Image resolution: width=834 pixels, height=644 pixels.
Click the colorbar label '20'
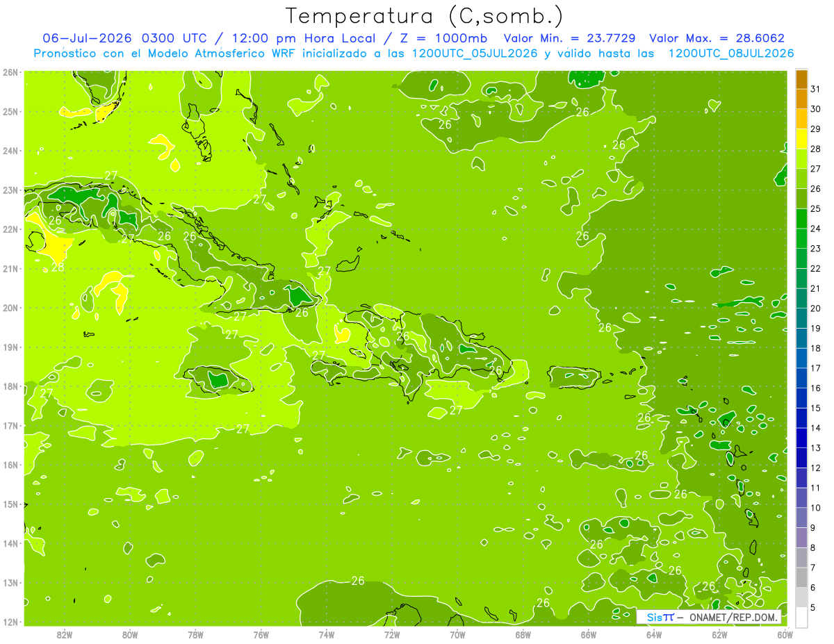tap(816, 308)
